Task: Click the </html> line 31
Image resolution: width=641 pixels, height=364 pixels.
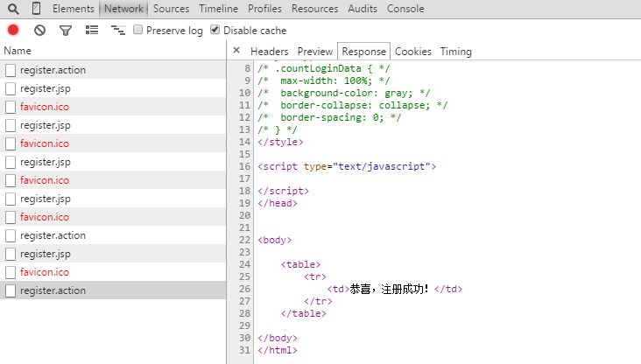Action: tap(278, 350)
